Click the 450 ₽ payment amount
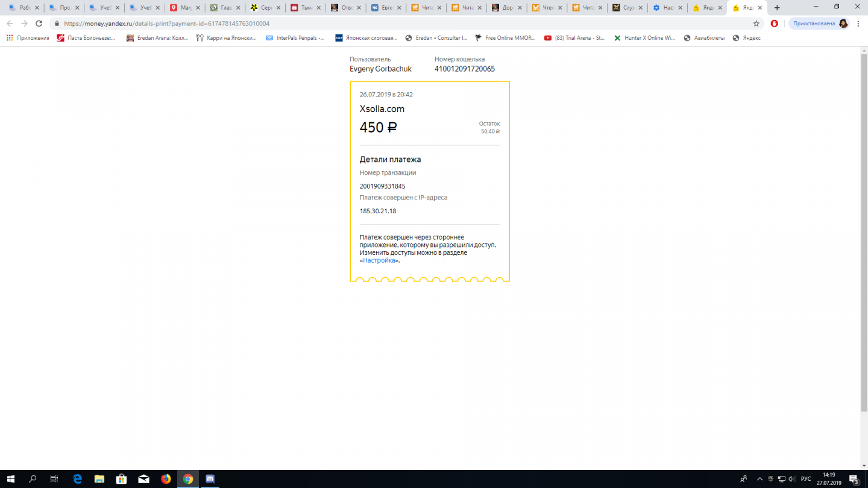This screenshot has height=488, width=868. click(x=379, y=127)
